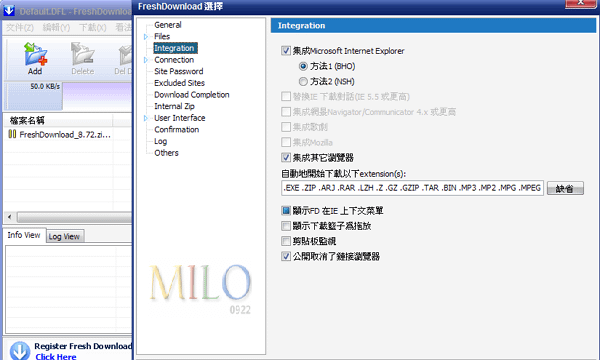Image resolution: width=600 pixels, height=360 pixels.
Task: Click the blue download arrow register icon
Action: [x=20, y=350]
